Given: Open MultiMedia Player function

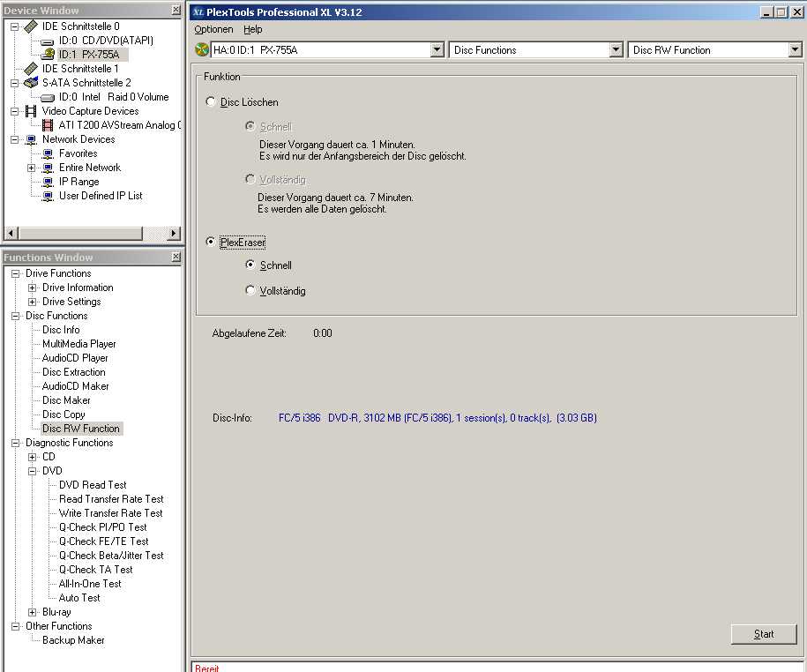Looking at the screenshot, I should point(78,344).
